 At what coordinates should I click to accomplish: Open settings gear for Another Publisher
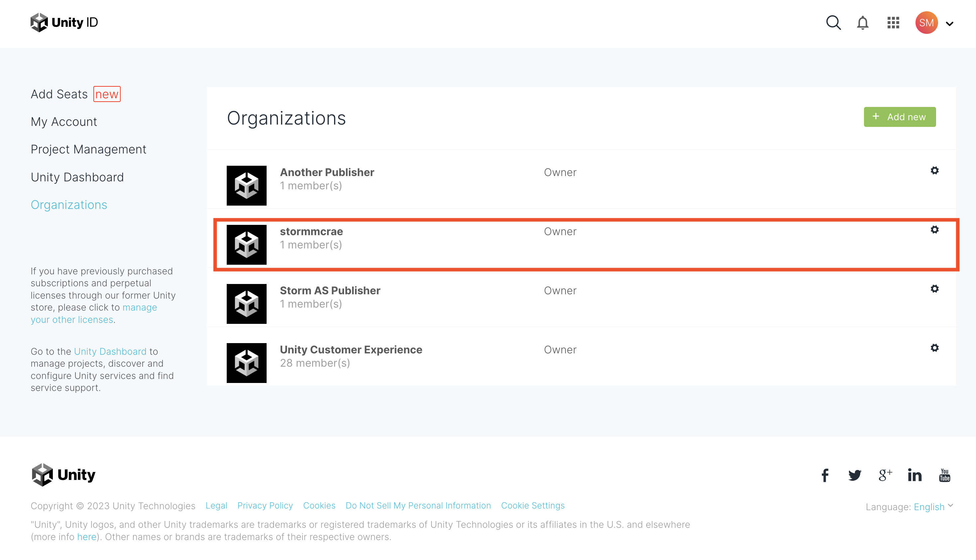(x=934, y=170)
